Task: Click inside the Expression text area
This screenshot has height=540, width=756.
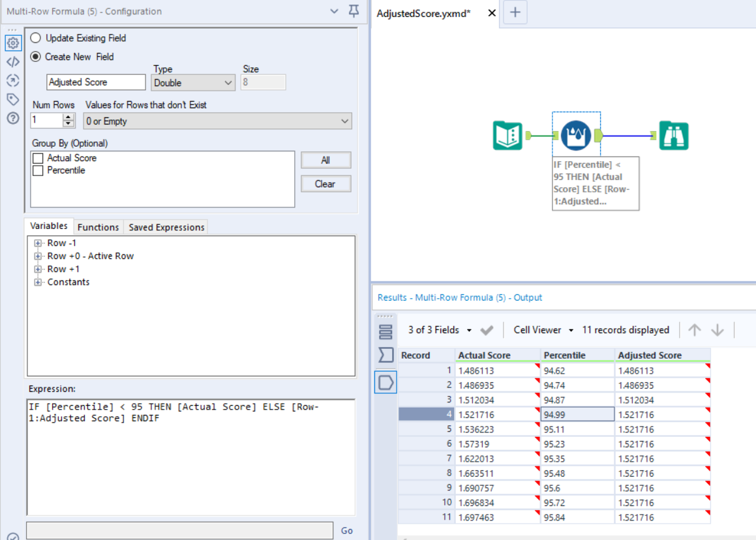Action: [189, 450]
